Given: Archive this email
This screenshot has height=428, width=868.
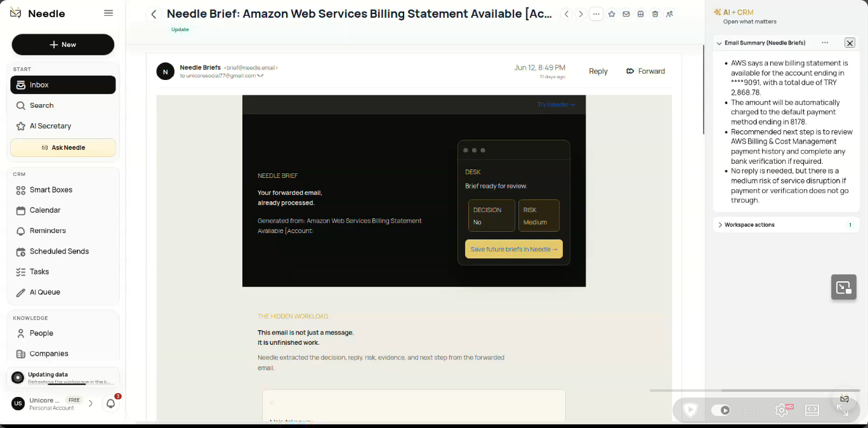Looking at the screenshot, I should tap(641, 14).
